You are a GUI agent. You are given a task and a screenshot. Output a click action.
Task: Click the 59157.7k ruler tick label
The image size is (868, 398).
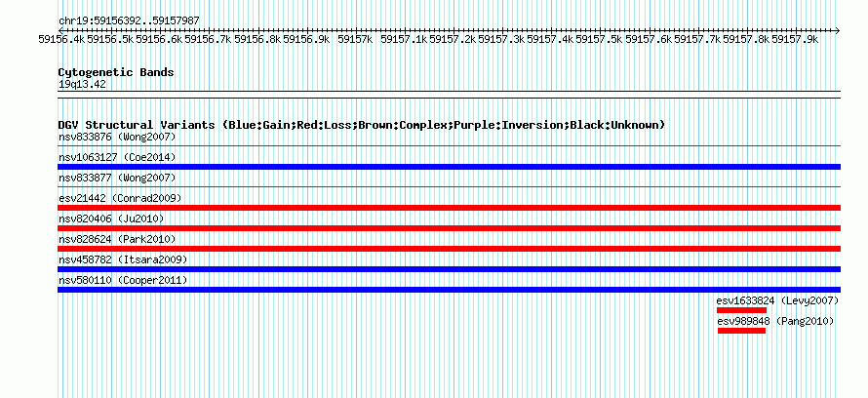[697, 39]
